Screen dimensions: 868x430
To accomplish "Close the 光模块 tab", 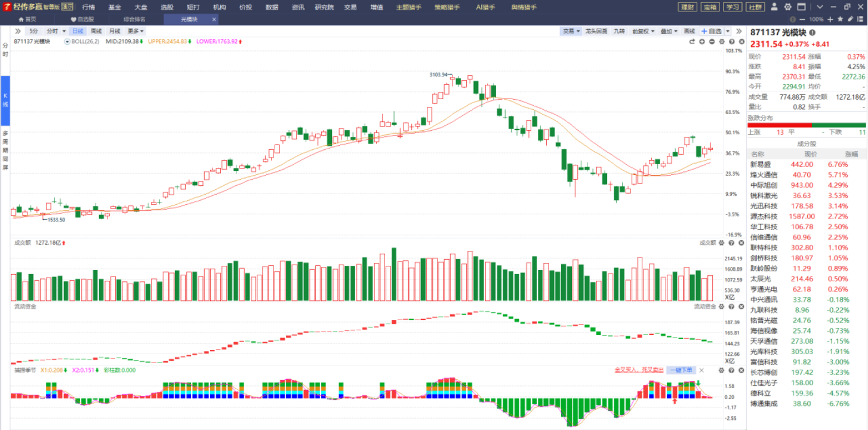I will tap(213, 19).
